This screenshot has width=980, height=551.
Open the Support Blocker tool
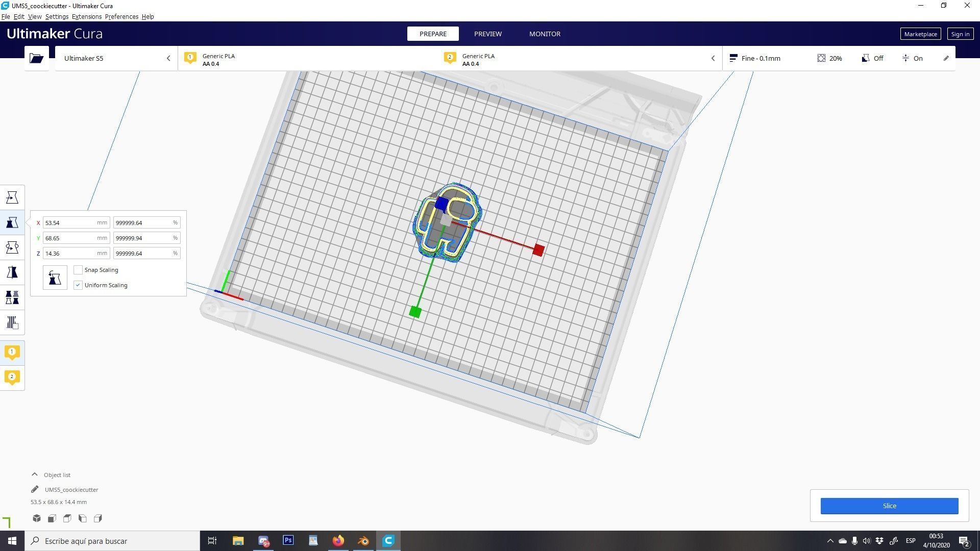12,322
